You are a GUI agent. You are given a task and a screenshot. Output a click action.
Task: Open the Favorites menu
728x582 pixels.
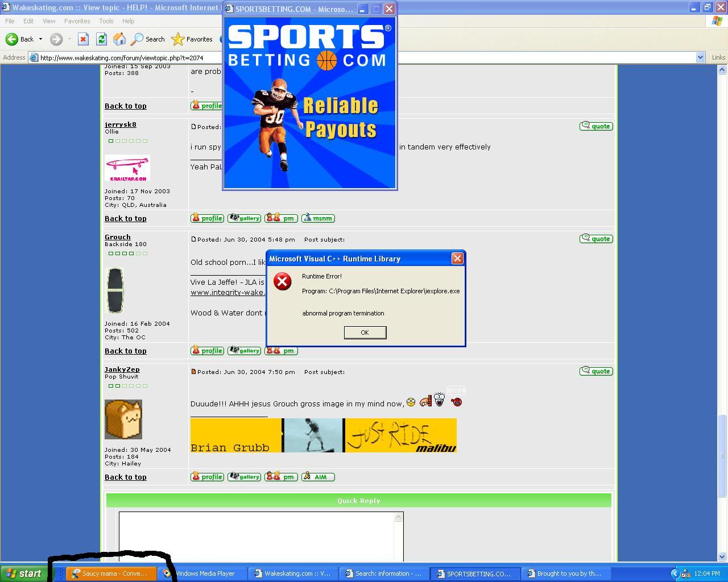click(x=77, y=21)
